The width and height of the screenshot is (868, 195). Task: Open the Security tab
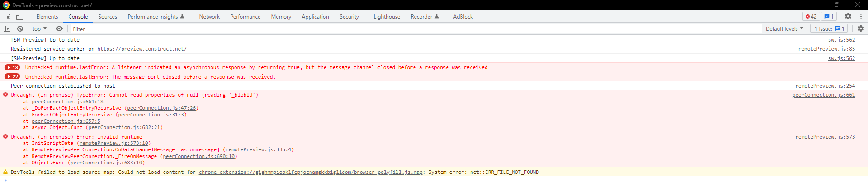coord(349,17)
